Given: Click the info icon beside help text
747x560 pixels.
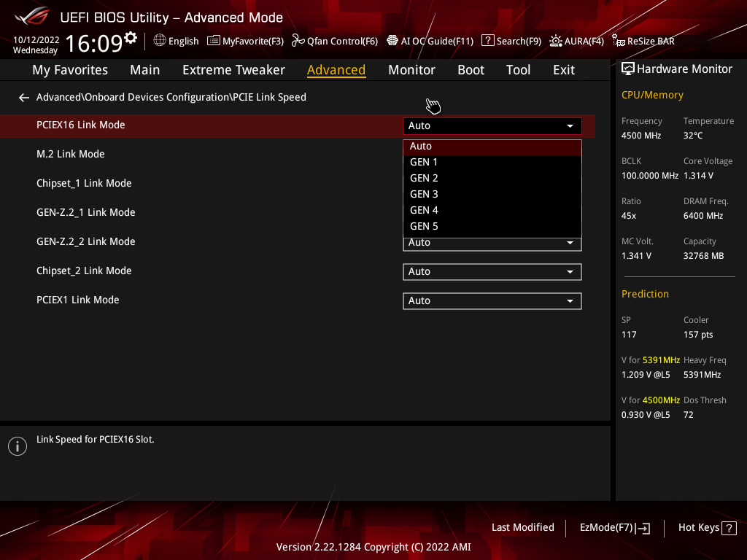Looking at the screenshot, I should pyautogui.click(x=18, y=446).
